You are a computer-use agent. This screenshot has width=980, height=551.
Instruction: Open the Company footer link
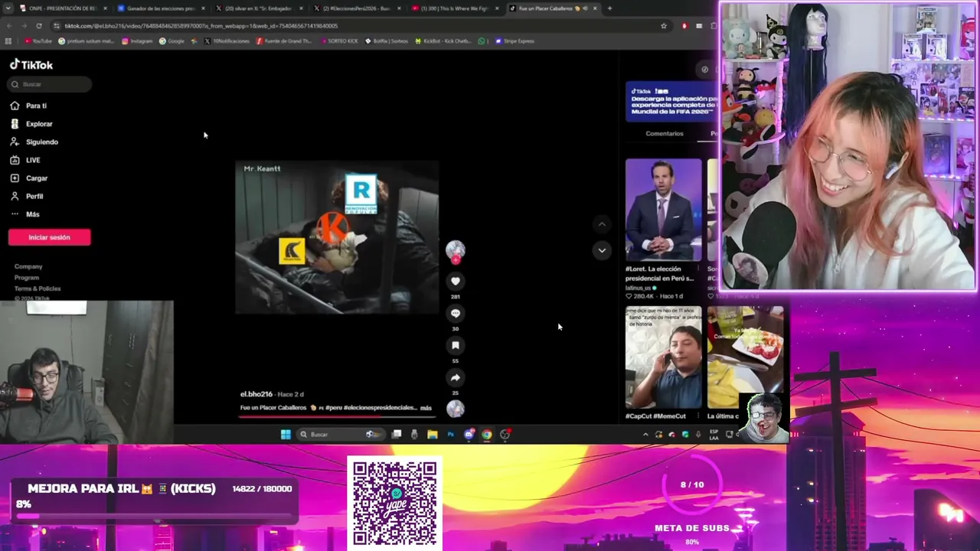click(x=28, y=266)
